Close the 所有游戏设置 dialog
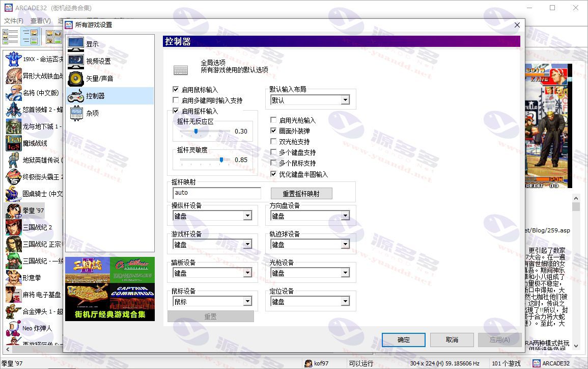 click(517, 25)
